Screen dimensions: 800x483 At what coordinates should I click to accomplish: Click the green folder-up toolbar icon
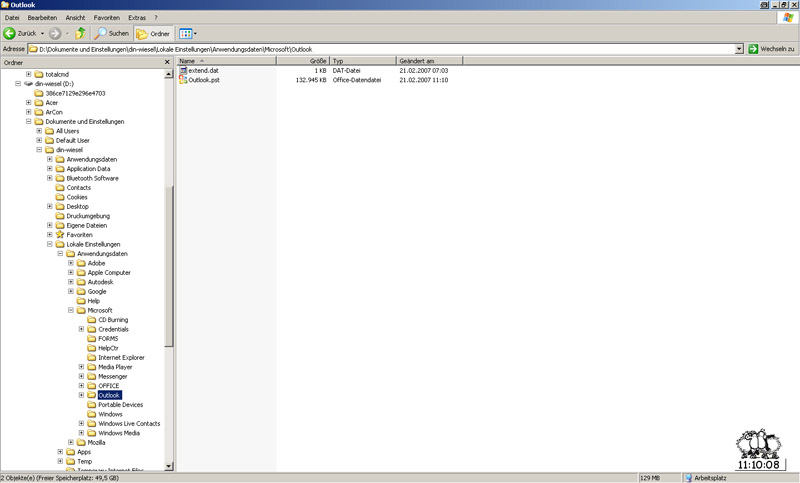[x=80, y=33]
